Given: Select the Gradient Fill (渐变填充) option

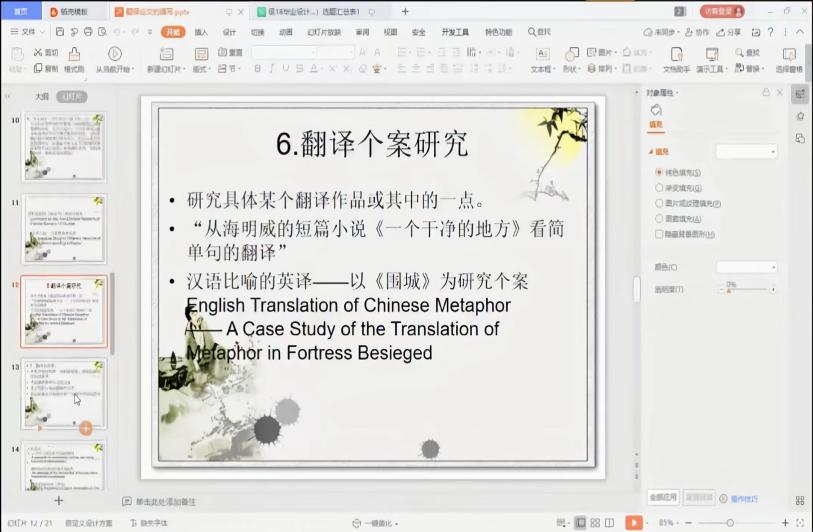Looking at the screenshot, I should pyautogui.click(x=658, y=188).
